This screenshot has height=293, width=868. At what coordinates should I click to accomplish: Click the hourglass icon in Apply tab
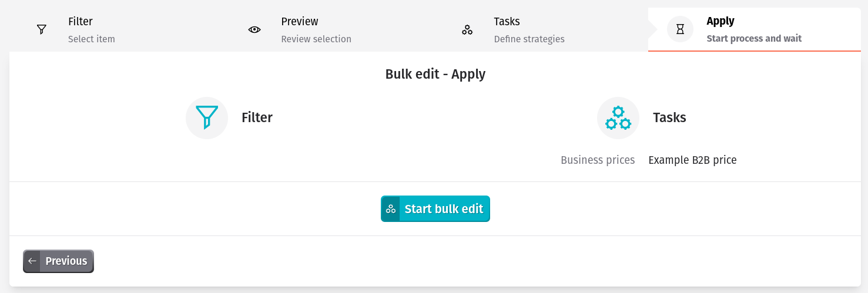click(x=680, y=29)
